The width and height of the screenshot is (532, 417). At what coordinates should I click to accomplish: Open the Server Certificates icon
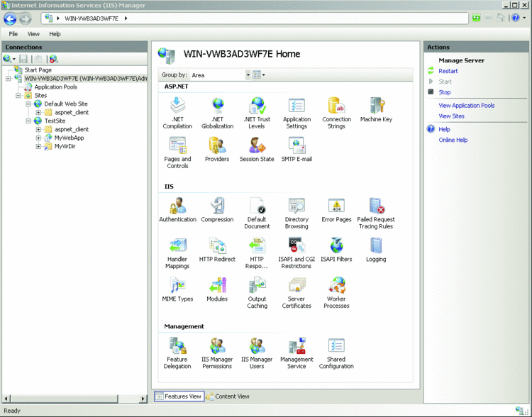click(297, 286)
